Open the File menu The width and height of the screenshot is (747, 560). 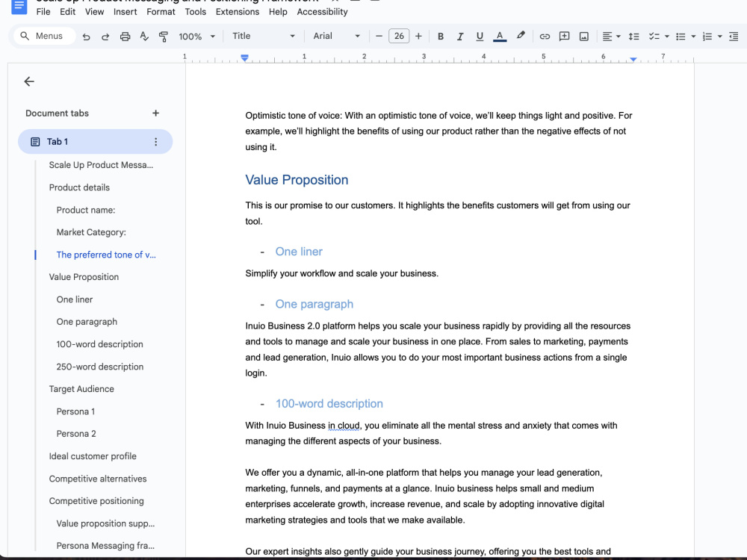(43, 12)
